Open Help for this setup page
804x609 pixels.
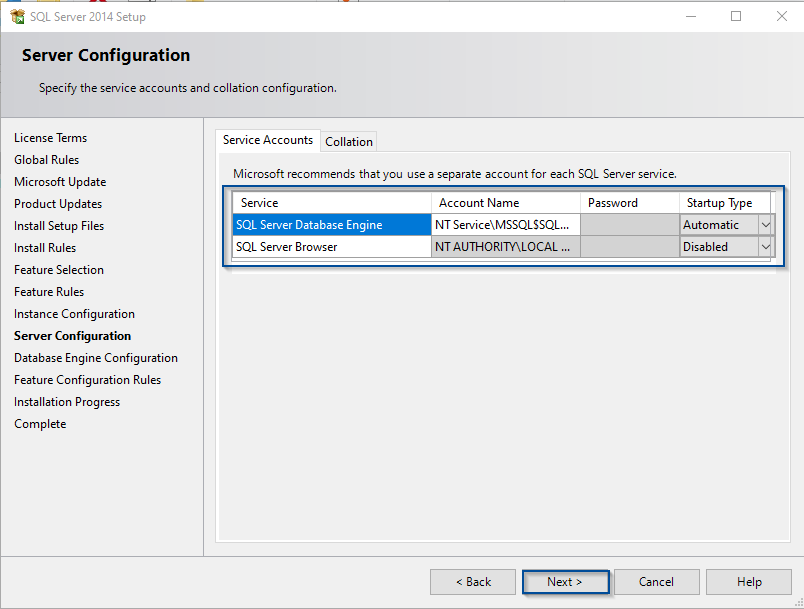749,582
